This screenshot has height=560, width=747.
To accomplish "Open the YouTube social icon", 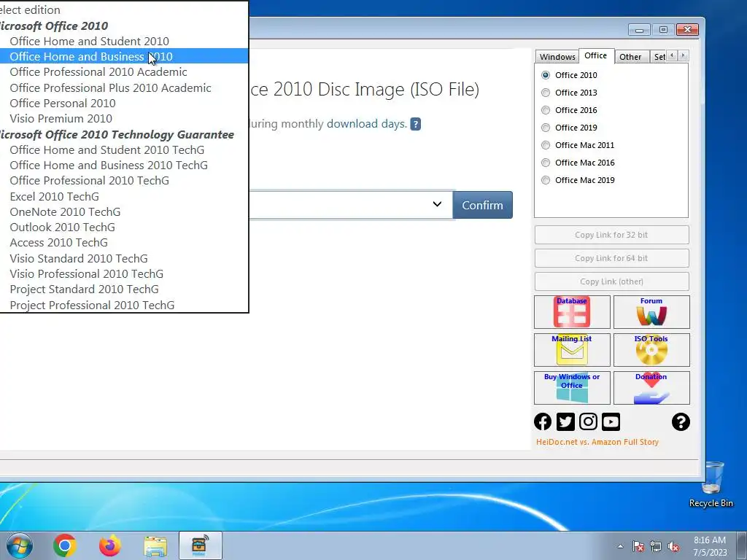I will [x=611, y=421].
